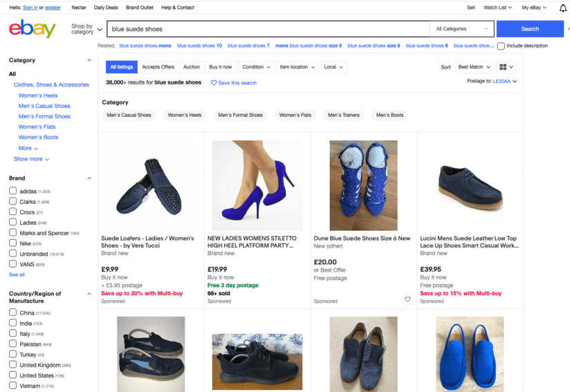Click the search box with blue suede shoes

point(268,29)
